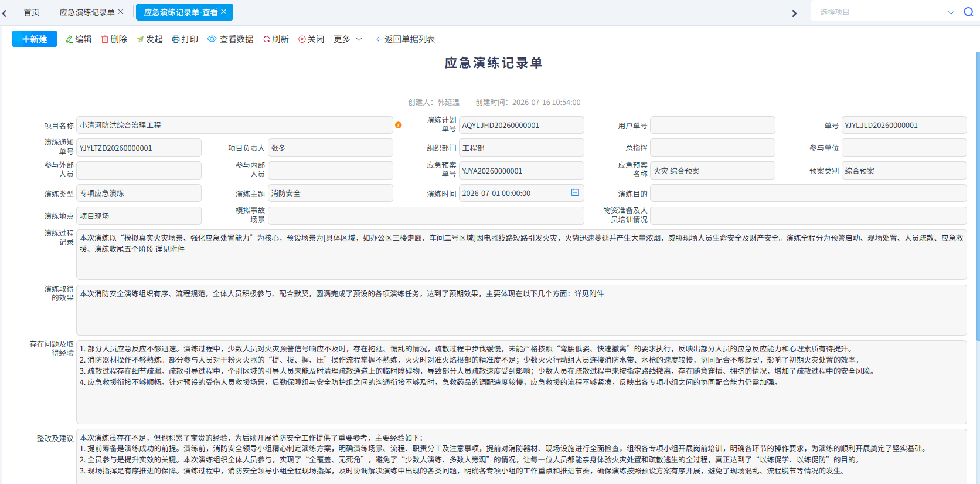Click the 关闭 close toolbar button
Viewport: 980px width, 484px height.
[x=311, y=39]
